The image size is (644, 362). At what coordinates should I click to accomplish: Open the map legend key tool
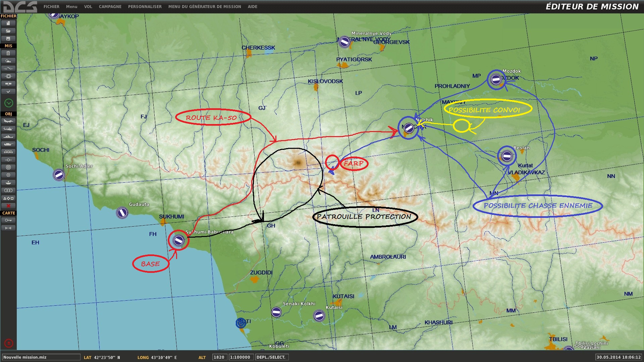pos(8,220)
